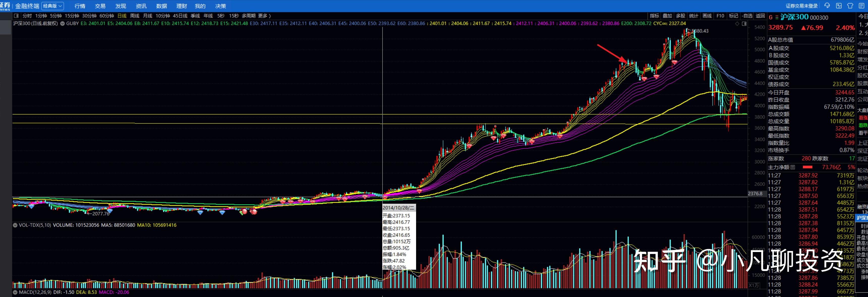Expand the MACD indicator dropdown arrow
868x297 pixels.
15,292
